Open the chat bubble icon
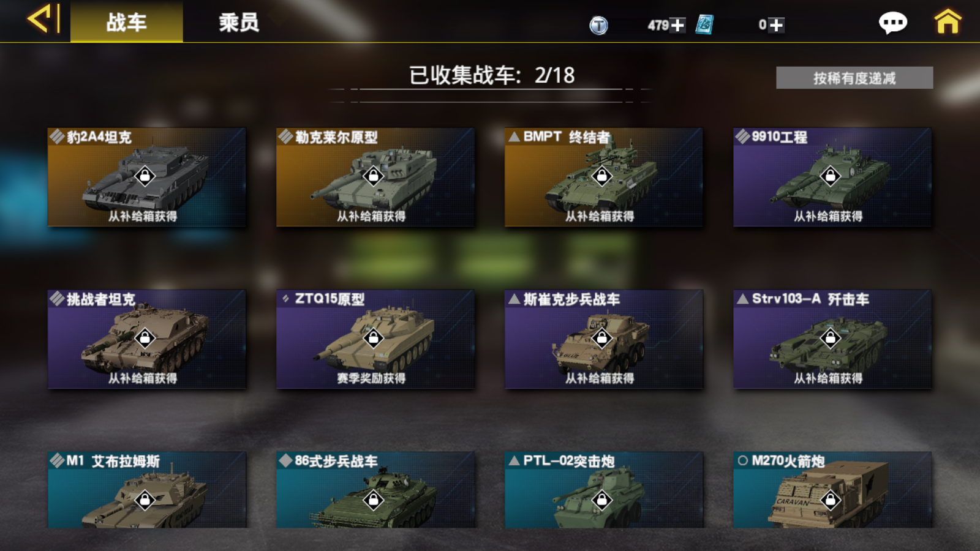The width and height of the screenshot is (980, 551). (892, 23)
